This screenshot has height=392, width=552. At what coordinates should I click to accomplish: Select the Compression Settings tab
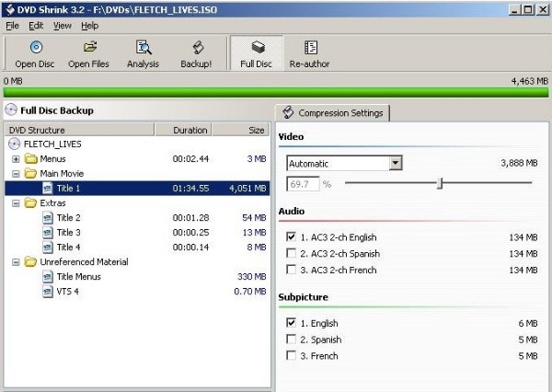tap(333, 112)
